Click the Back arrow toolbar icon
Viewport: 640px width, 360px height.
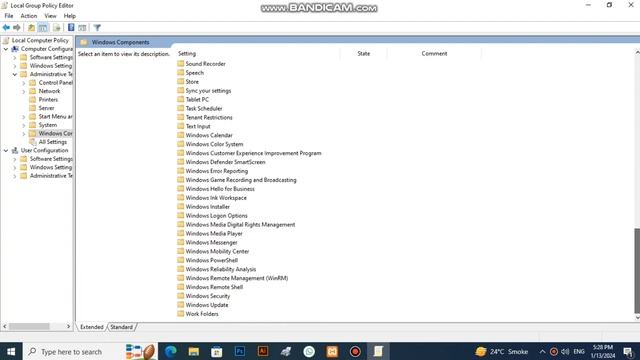(6, 28)
